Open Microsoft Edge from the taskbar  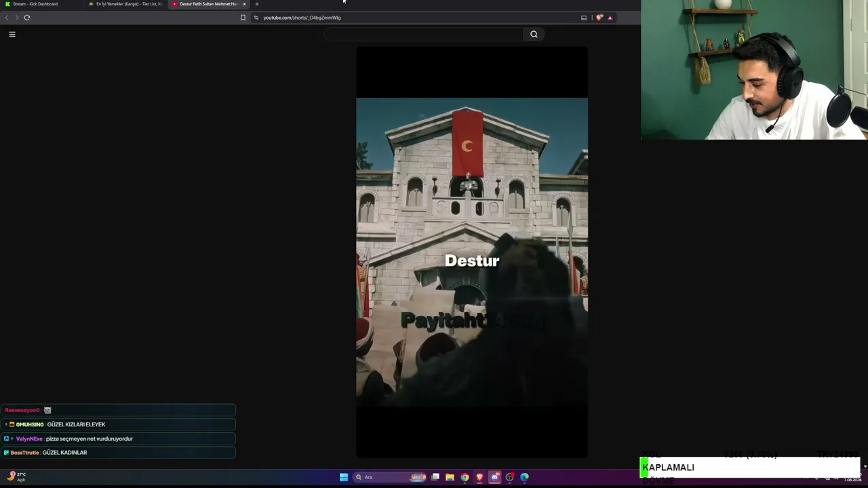524,477
